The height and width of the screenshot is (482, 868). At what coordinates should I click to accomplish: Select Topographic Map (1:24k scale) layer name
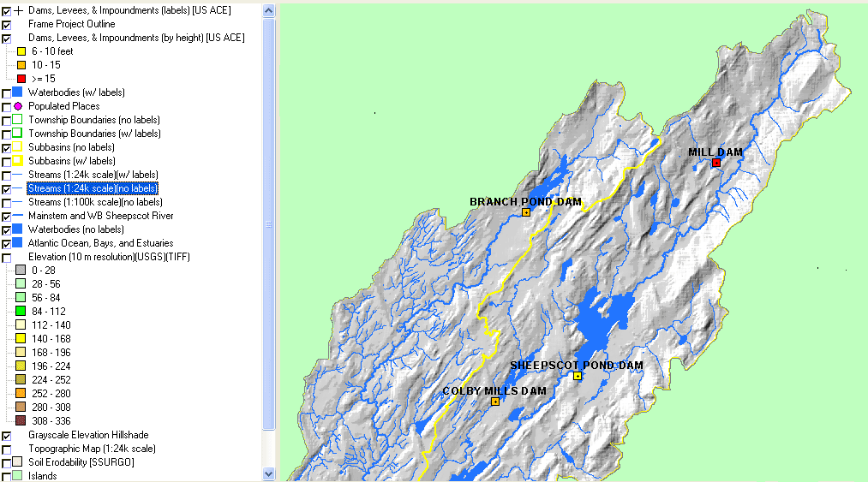(x=92, y=449)
